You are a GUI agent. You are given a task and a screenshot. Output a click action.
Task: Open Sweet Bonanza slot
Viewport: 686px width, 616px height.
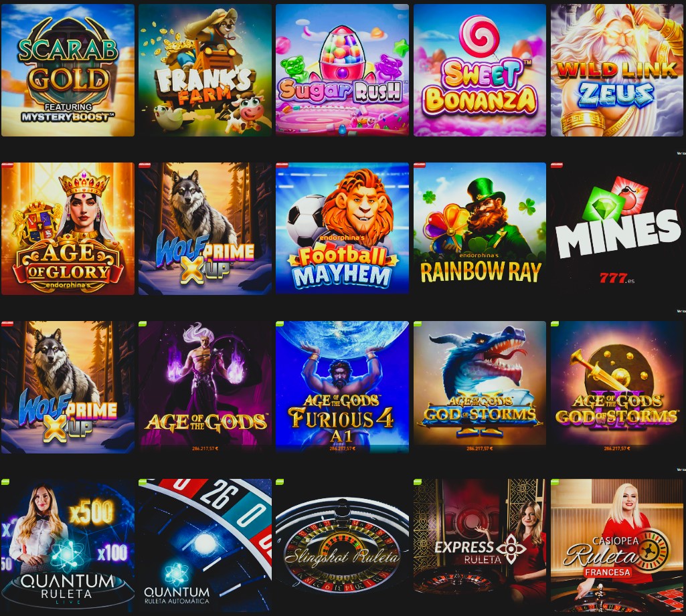click(x=480, y=70)
